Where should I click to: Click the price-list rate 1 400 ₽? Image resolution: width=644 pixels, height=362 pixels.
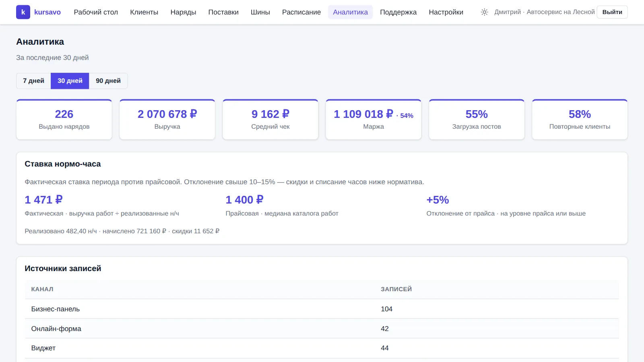tap(244, 200)
